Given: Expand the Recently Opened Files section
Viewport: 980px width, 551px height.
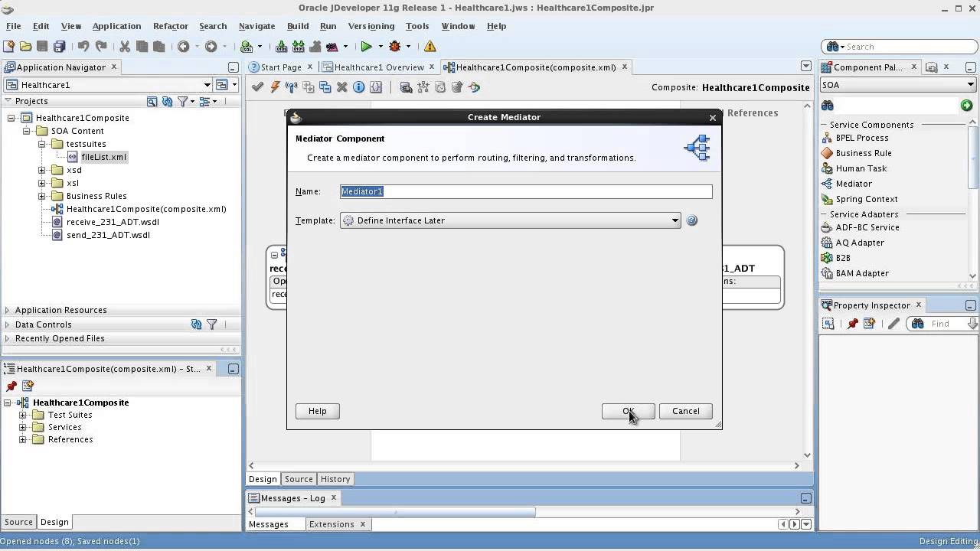Looking at the screenshot, I should [7, 338].
